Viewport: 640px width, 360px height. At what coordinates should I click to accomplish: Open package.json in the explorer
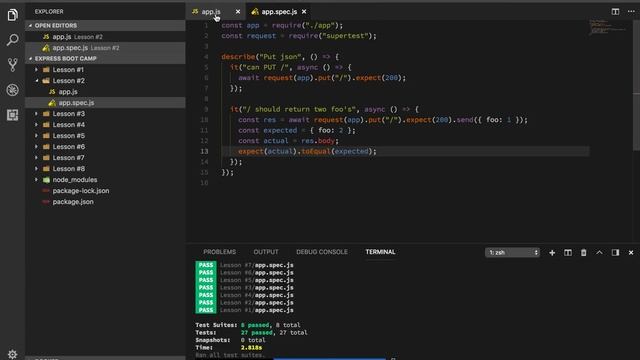(105, 202)
